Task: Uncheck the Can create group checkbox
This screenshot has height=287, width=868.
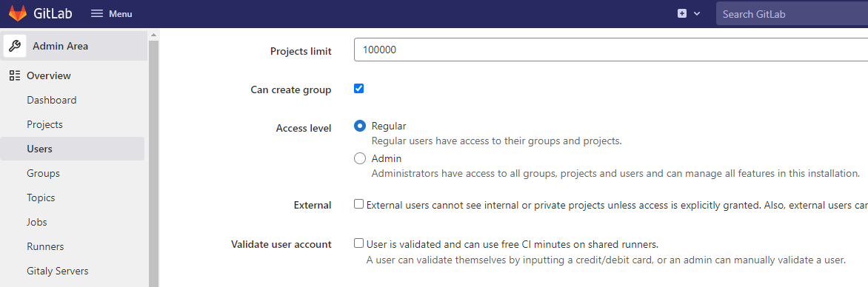Action: [x=358, y=89]
